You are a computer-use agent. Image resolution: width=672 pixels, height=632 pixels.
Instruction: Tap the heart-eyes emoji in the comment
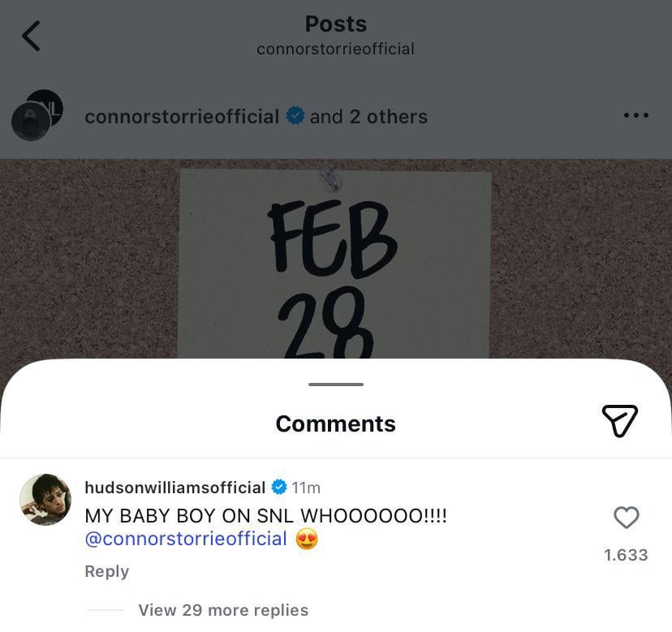tap(307, 539)
